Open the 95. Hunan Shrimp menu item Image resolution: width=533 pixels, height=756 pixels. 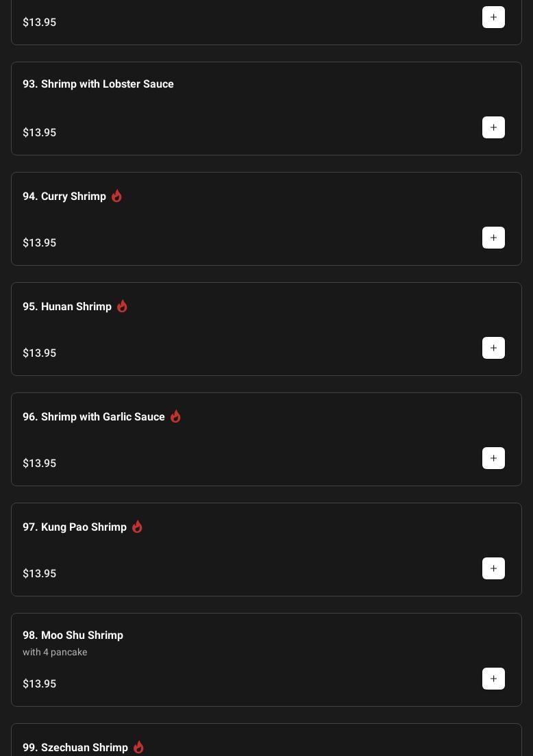click(67, 306)
